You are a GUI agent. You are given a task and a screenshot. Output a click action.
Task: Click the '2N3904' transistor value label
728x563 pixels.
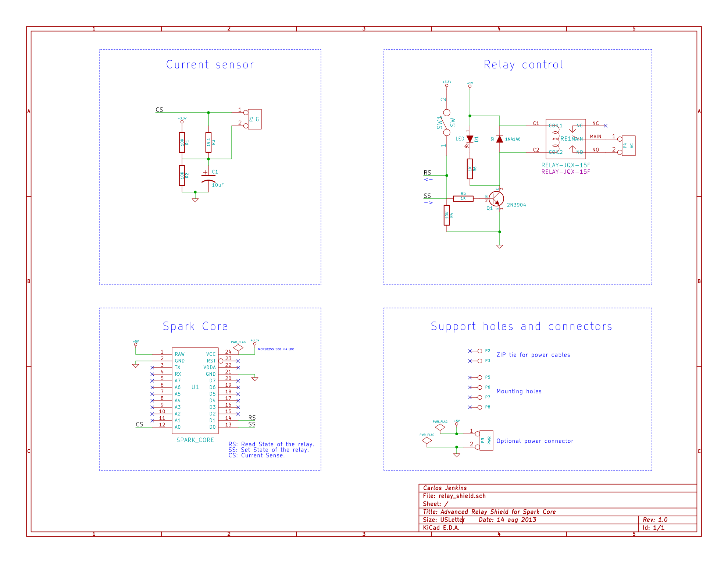pyautogui.click(x=516, y=205)
